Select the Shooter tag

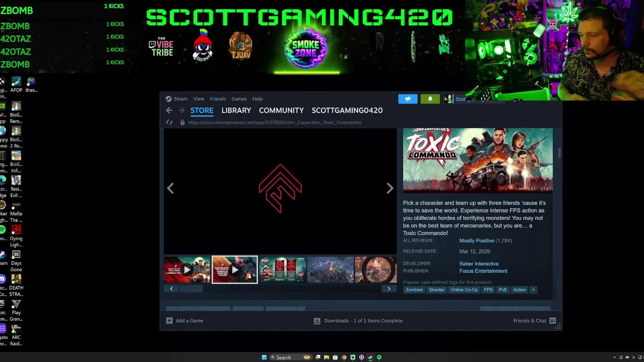[437, 290]
